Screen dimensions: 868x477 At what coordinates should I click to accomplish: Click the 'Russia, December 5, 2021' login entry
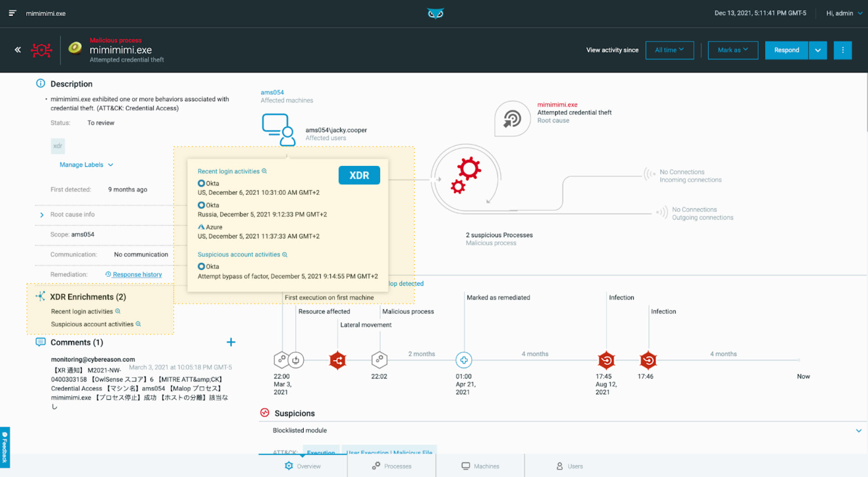(262, 214)
